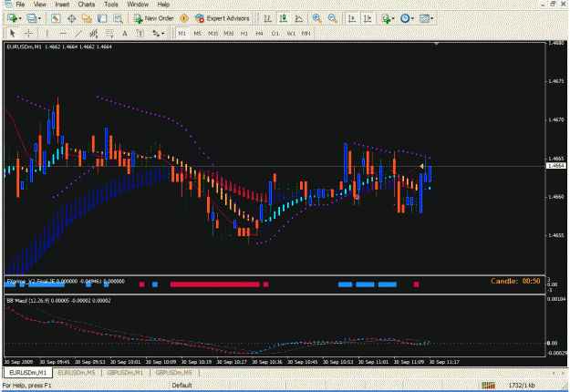Switch to the M30 timeframe
570x392 pixels.
(228, 34)
